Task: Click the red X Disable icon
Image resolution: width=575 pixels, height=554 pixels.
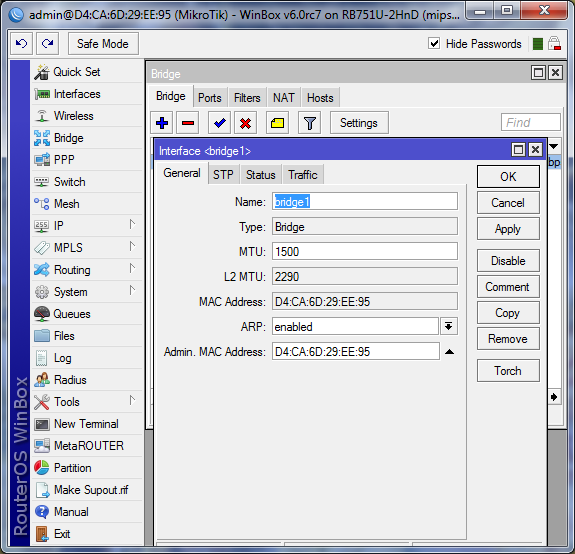Action: click(245, 123)
